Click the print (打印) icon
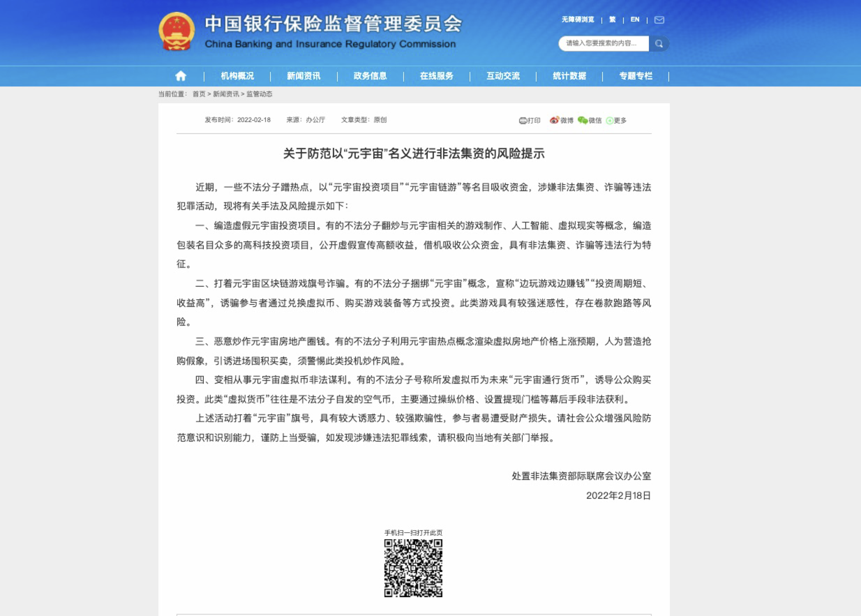The image size is (861, 616). [x=523, y=121]
